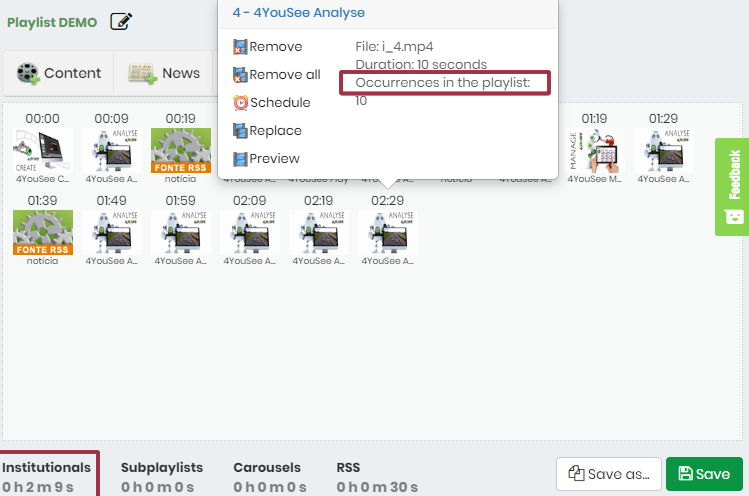Viewport: 749px width, 496px height.
Task: Click the Duration: 10 seconds text
Action: (x=421, y=65)
